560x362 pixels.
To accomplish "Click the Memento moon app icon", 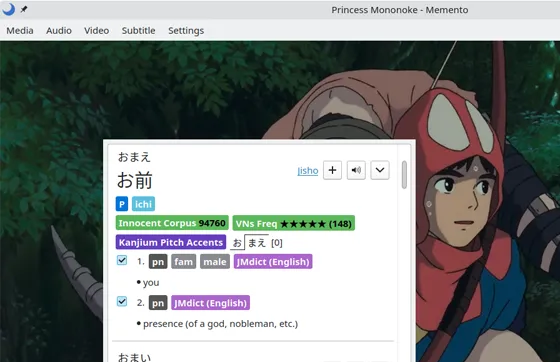I will tap(9, 9).
